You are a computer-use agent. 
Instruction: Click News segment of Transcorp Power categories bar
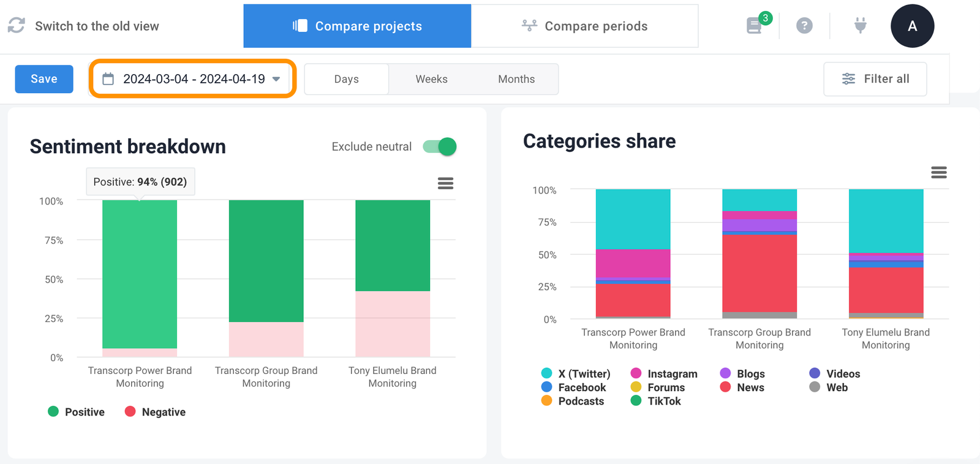633,300
